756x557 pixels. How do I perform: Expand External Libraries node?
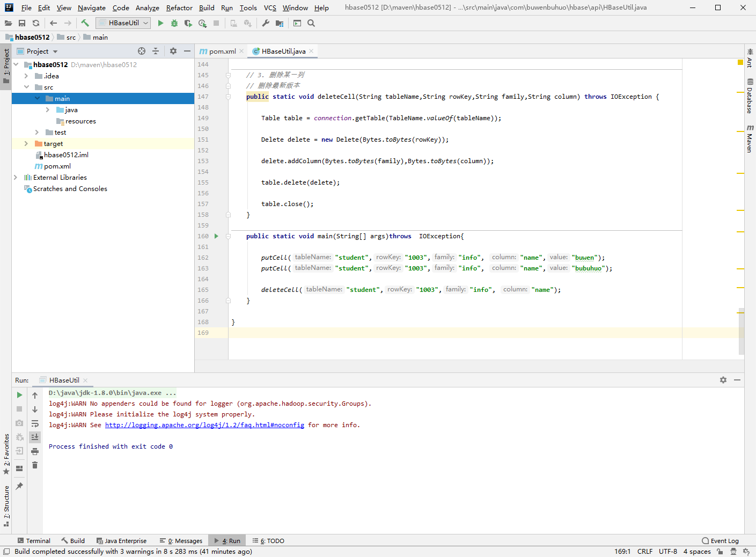(16, 177)
